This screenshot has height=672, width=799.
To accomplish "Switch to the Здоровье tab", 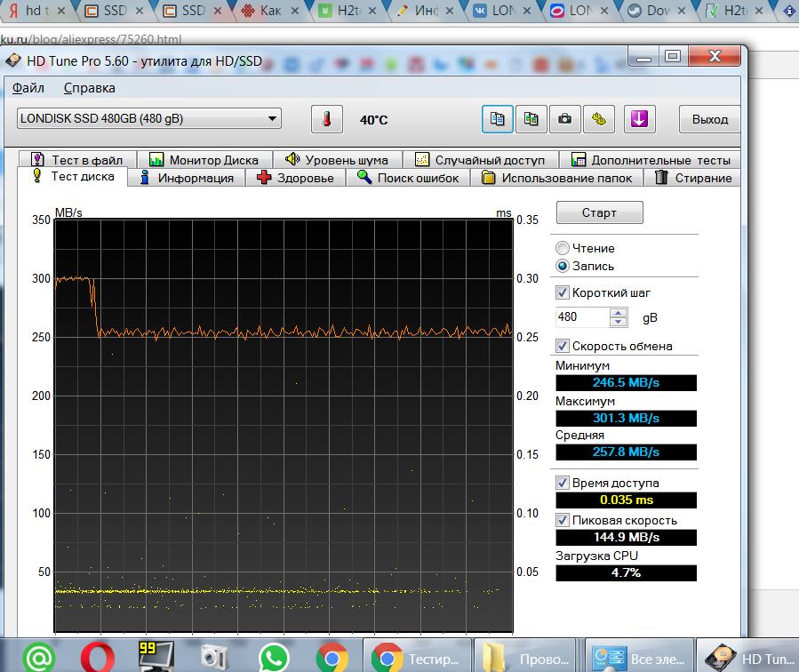I will click(x=296, y=178).
